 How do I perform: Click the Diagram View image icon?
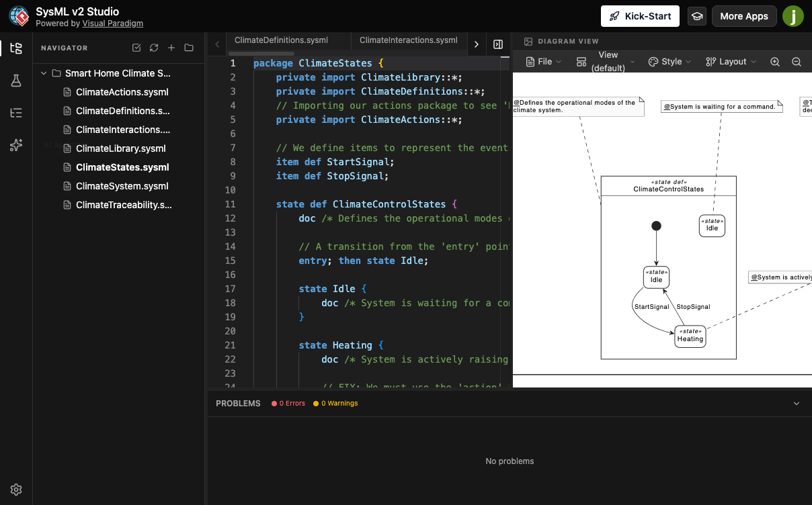click(x=528, y=42)
